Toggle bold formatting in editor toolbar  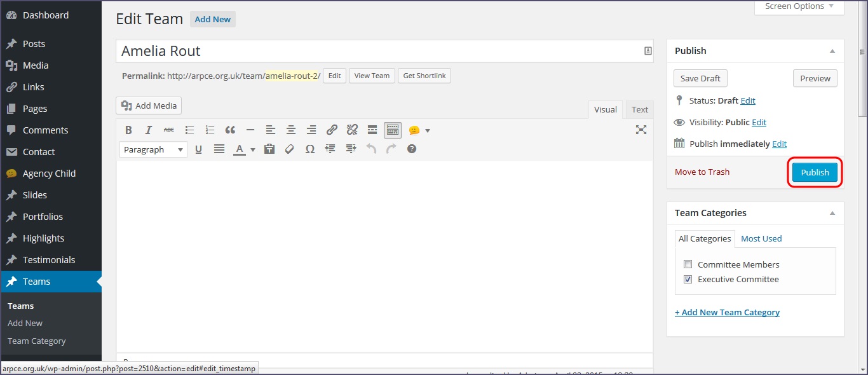(128, 130)
